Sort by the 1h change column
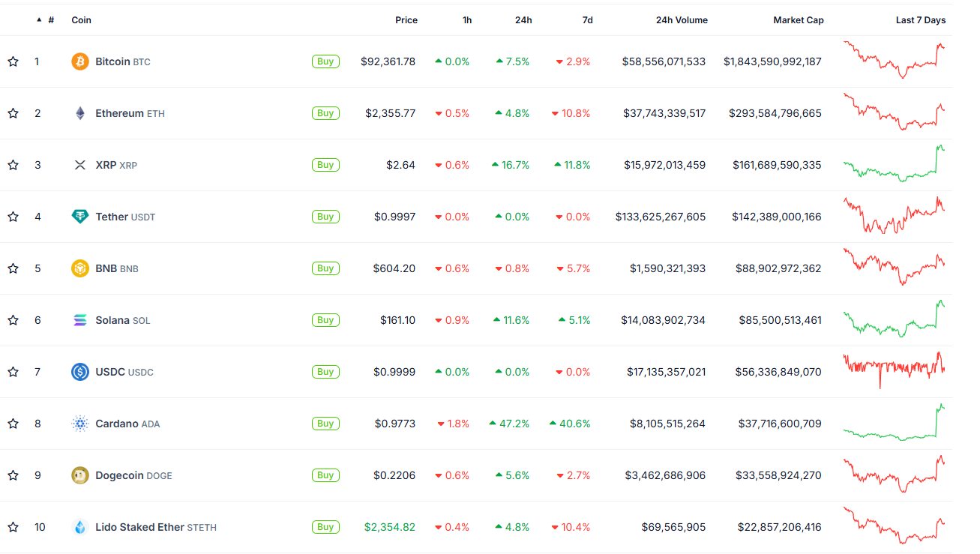The height and width of the screenshot is (554, 980). (467, 20)
